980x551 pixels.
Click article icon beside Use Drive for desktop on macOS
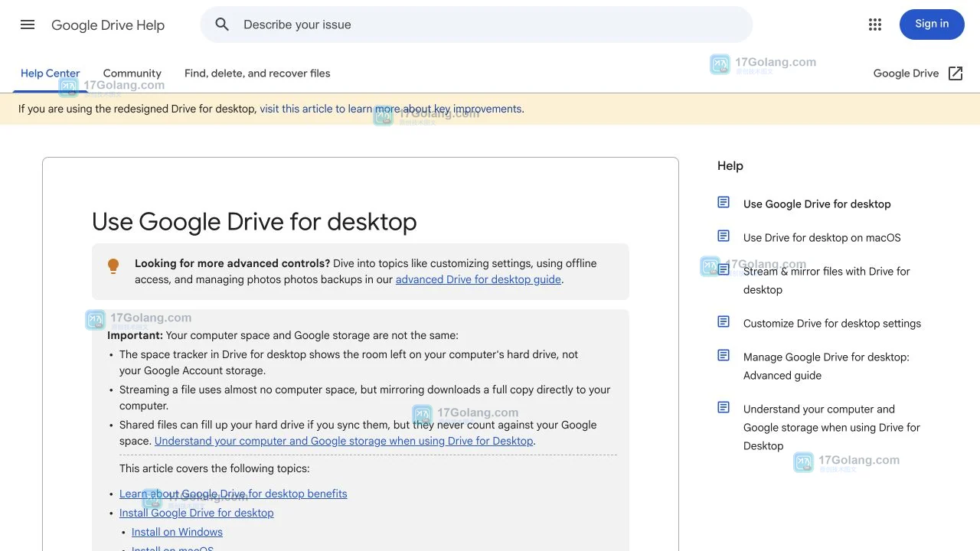click(x=724, y=236)
